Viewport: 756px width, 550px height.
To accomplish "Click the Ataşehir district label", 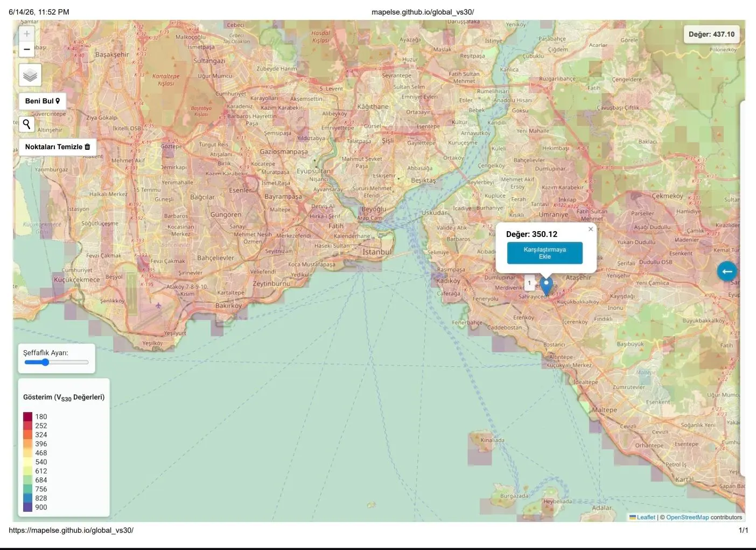I will [x=578, y=277].
